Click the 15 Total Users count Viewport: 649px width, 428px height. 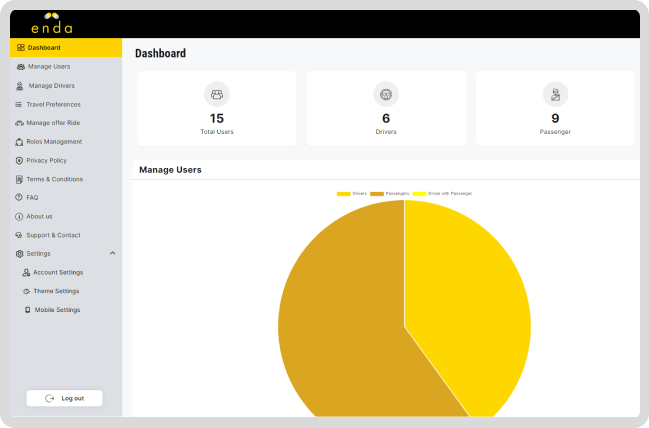(217, 118)
